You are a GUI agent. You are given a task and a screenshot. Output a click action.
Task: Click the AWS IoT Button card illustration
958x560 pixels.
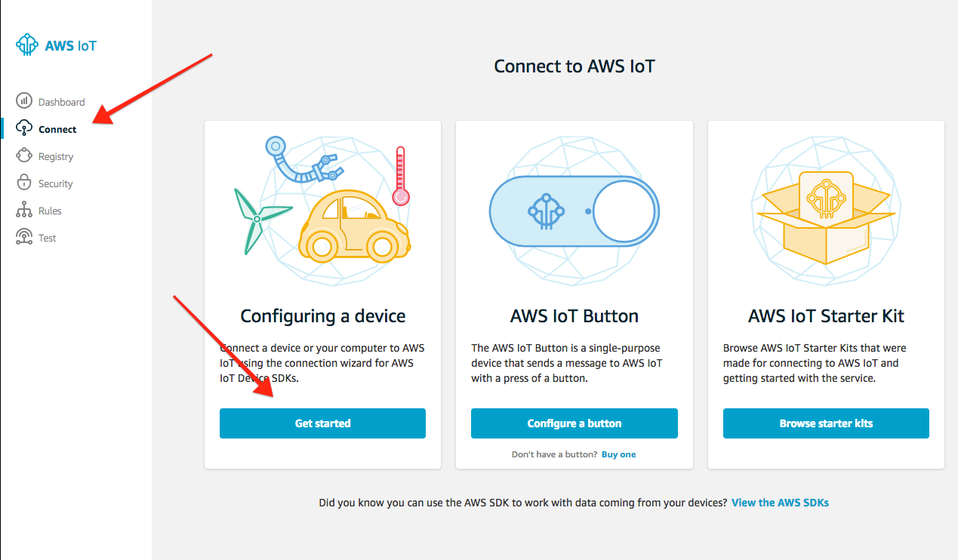(574, 211)
